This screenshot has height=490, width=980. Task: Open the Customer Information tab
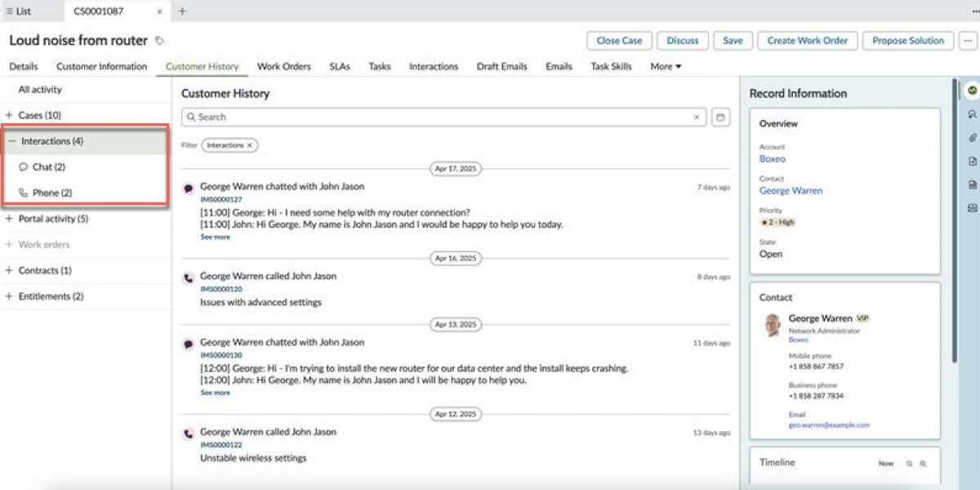[x=102, y=67]
